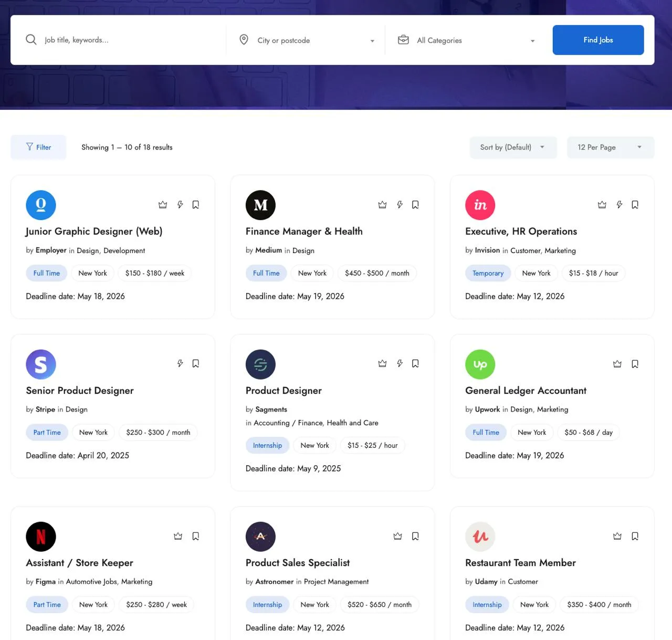Select the Internship tag on Product Designer
This screenshot has width=672, height=640.
click(x=267, y=445)
